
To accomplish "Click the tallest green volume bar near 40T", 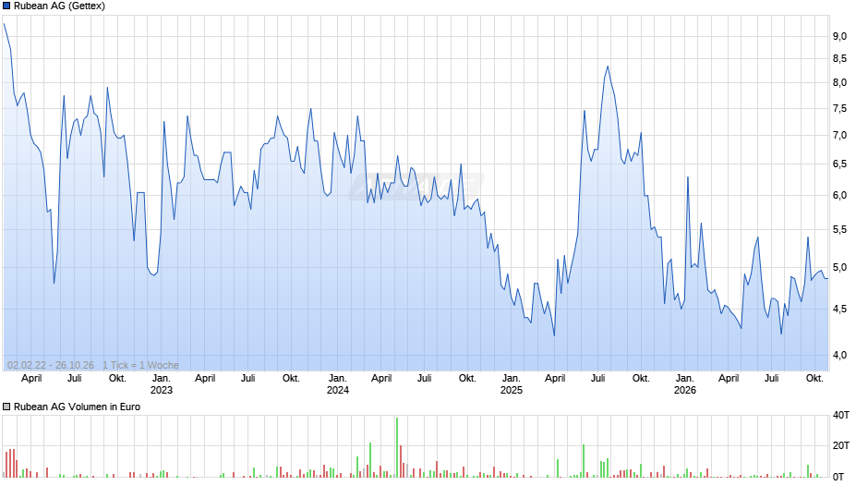I will pyautogui.click(x=397, y=447).
